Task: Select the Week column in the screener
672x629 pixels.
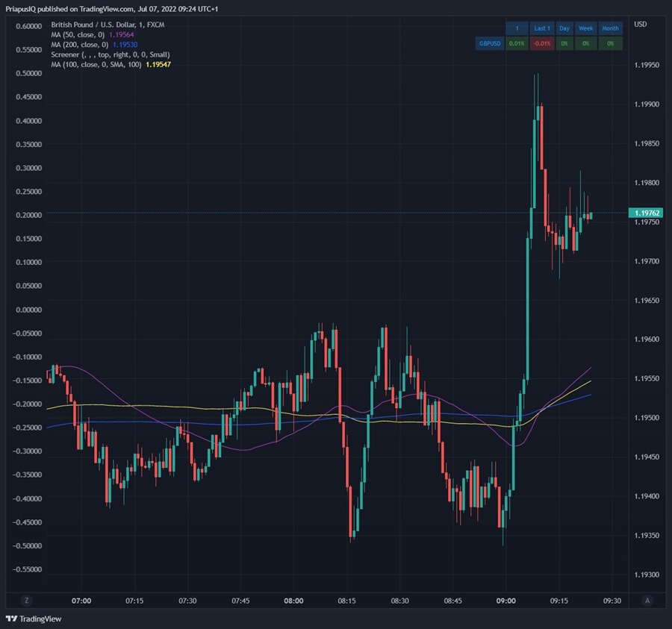Action: [x=586, y=28]
